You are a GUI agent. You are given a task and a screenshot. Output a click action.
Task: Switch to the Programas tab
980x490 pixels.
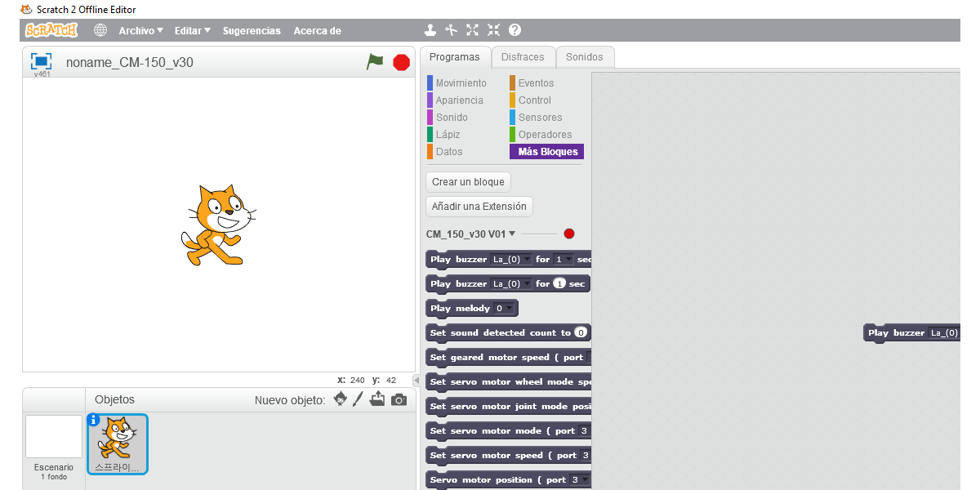pyautogui.click(x=455, y=57)
